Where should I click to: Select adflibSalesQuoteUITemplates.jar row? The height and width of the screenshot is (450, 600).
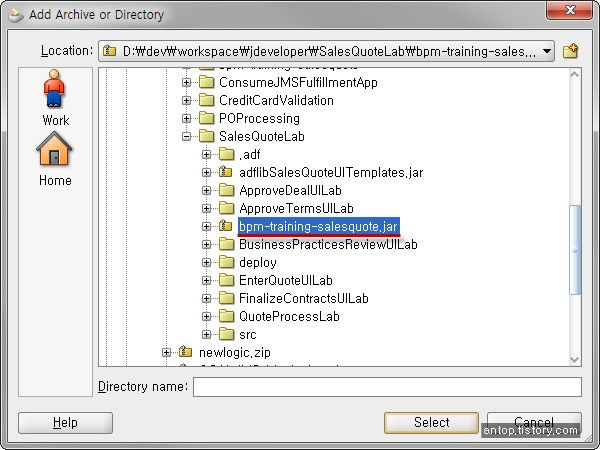331,172
